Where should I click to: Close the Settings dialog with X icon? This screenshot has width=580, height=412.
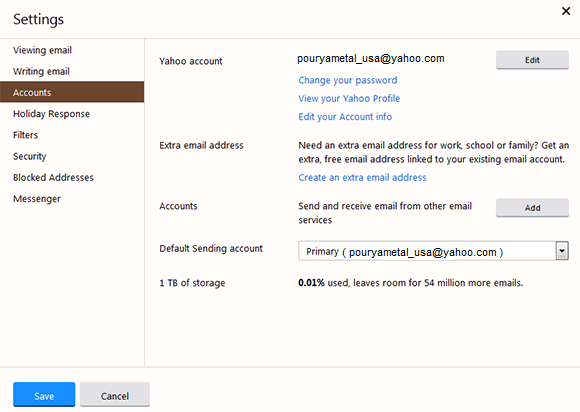coord(566,11)
